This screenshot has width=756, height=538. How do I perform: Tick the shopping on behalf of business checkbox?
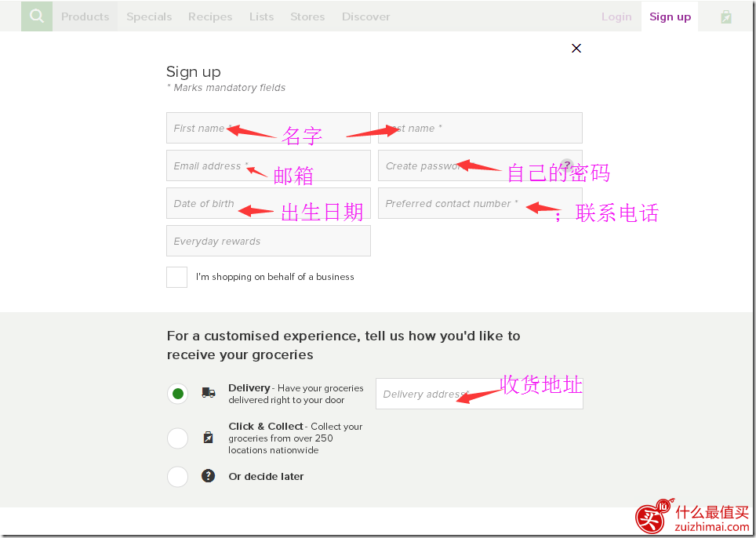coord(177,277)
